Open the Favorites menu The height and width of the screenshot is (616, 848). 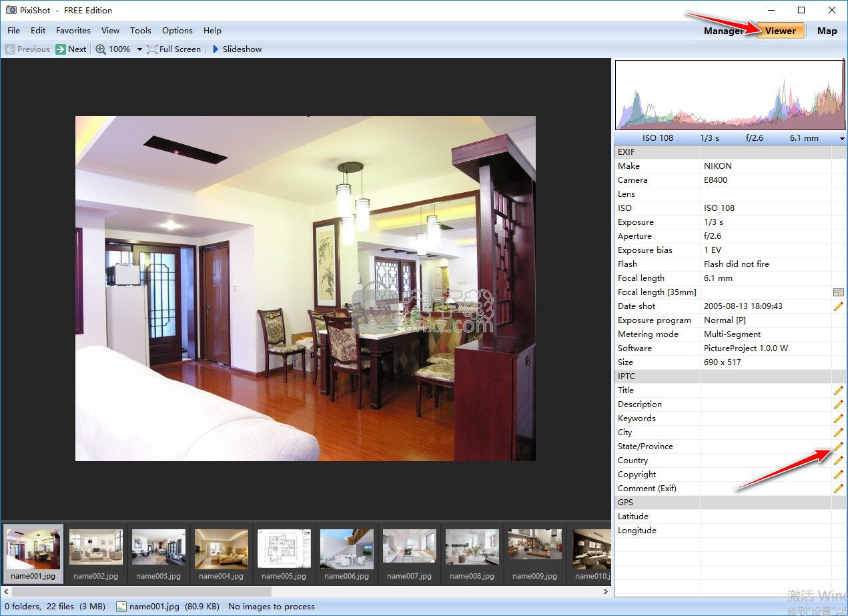(73, 31)
